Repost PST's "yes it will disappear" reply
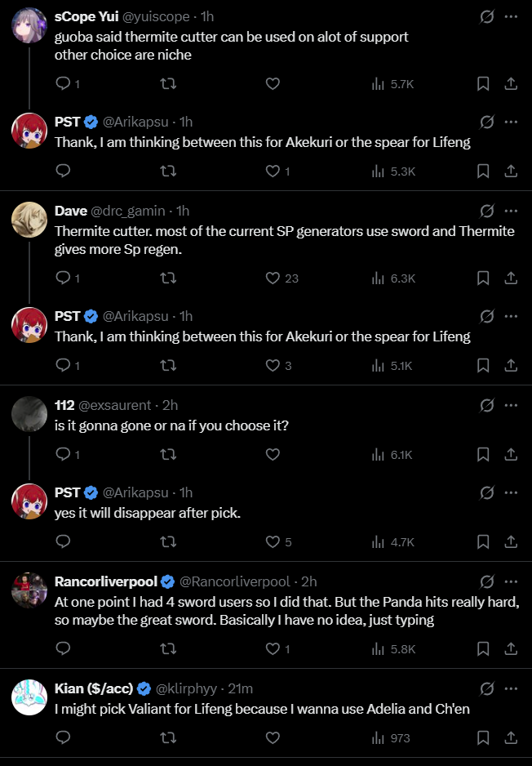This screenshot has width=532, height=766. tap(168, 541)
